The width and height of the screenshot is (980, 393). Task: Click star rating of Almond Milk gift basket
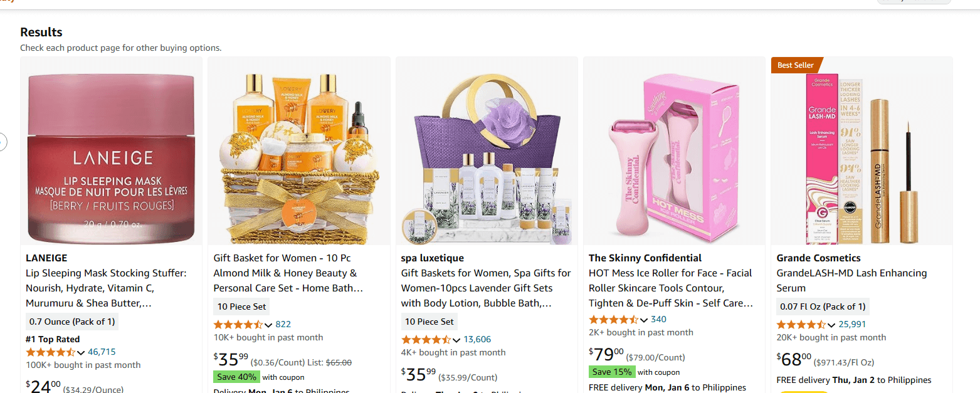[x=238, y=325]
